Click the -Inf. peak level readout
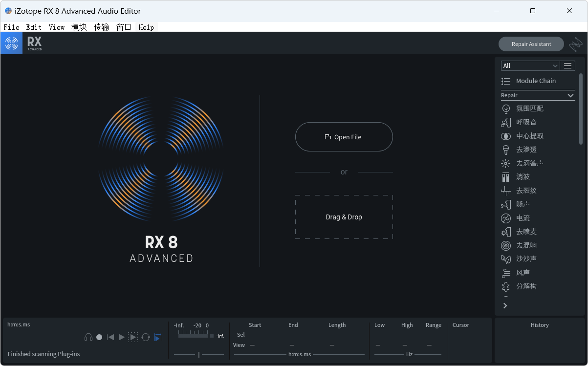The image size is (588, 366). (x=220, y=336)
